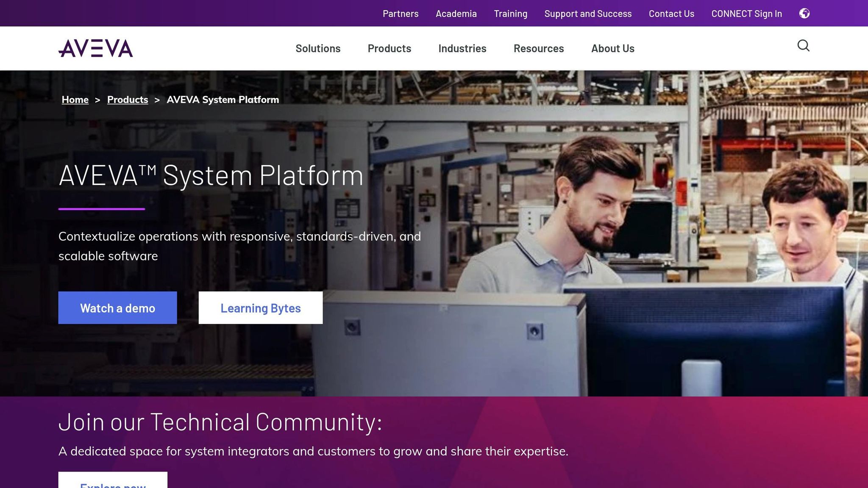The height and width of the screenshot is (488, 868).
Task: Click the dedicated space for system integrators text
Action: [313, 451]
